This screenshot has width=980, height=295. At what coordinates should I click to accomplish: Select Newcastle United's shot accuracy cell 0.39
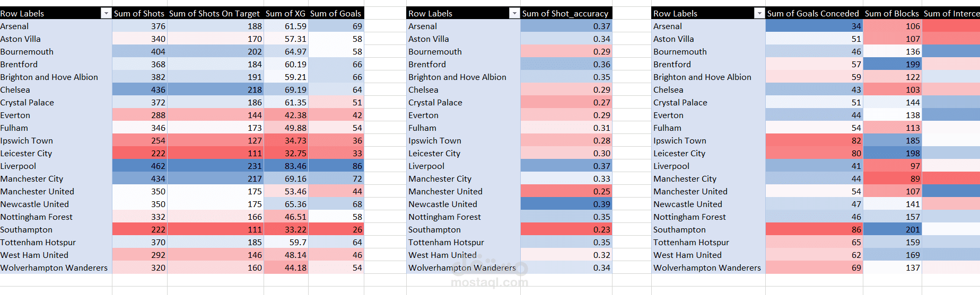(566, 204)
